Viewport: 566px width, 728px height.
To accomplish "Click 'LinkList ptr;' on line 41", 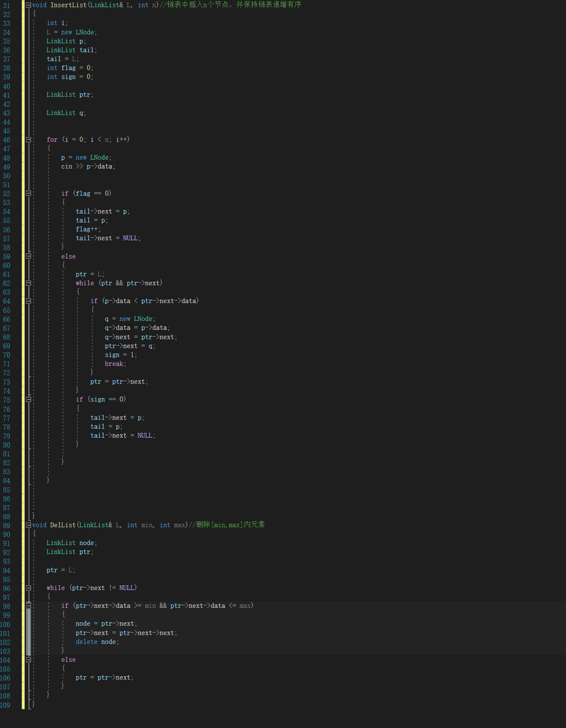I will 70,95.
